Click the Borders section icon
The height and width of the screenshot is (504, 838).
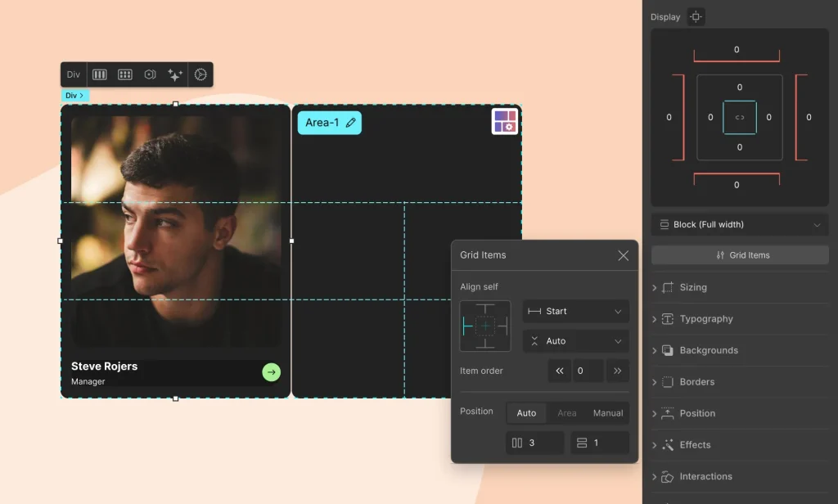point(668,382)
